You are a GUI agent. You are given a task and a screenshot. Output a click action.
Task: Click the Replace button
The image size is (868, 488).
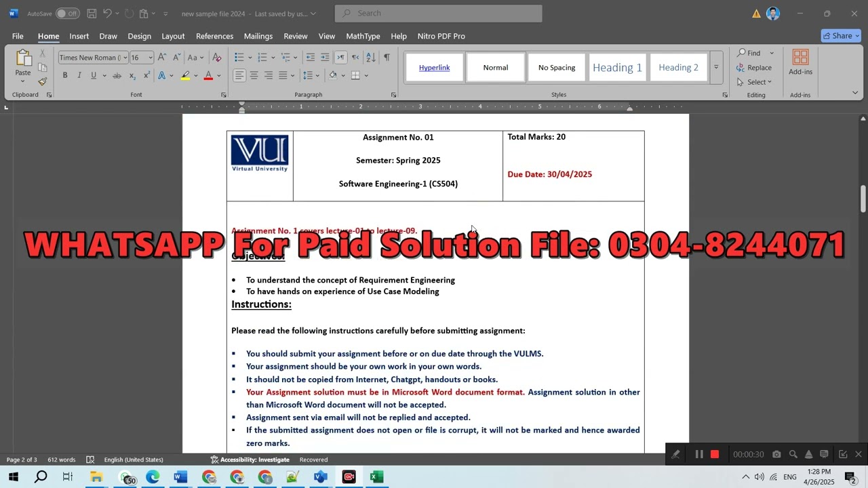pos(754,68)
